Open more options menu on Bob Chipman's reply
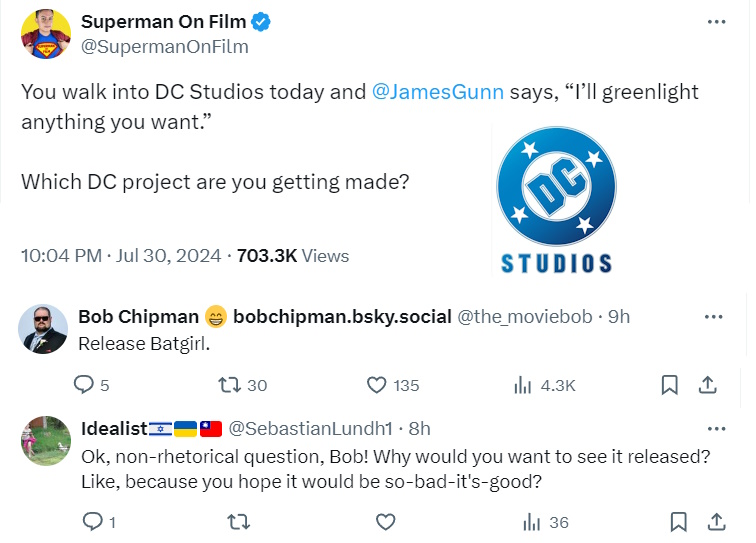 tap(713, 317)
